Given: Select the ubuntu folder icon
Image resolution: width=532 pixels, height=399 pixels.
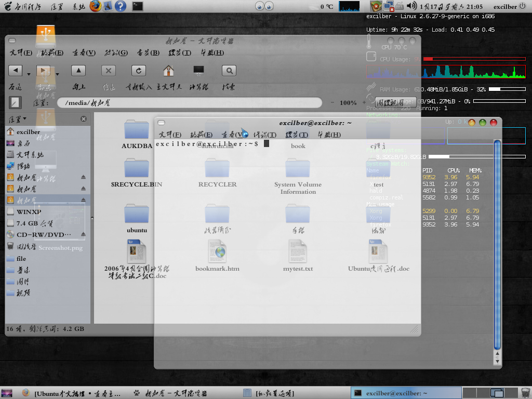Looking at the screenshot, I should click(137, 214).
